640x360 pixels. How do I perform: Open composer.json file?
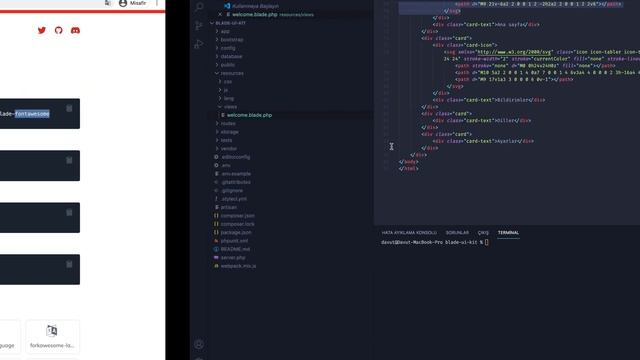click(x=237, y=216)
